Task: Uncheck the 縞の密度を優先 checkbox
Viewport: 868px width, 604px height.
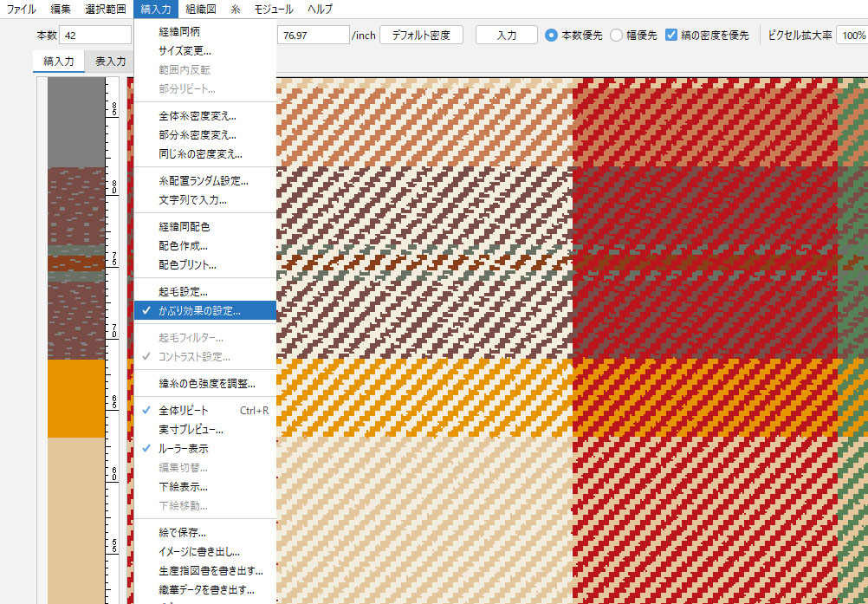Action: (671, 36)
